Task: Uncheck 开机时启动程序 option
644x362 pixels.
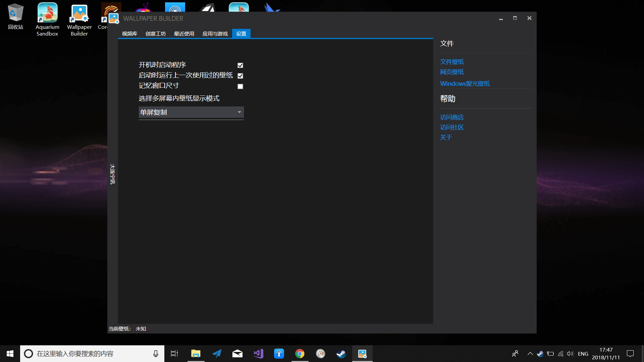Action: point(240,65)
